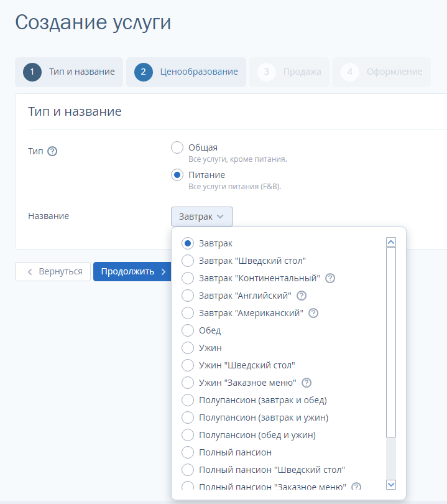Choose Ужин "Шведский стол" option

(187, 365)
